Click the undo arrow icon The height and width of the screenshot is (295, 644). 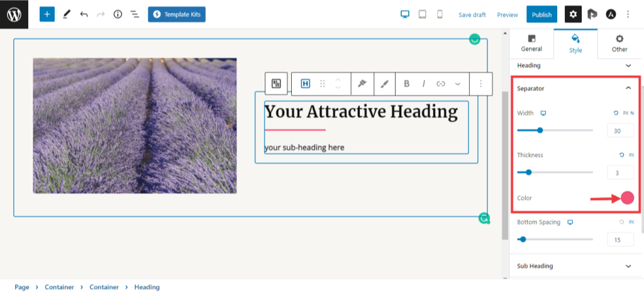(84, 14)
